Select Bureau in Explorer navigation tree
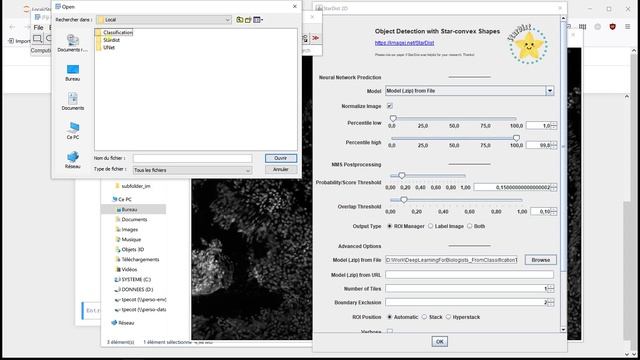The image size is (640, 360). pyautogui.click(x=129, y=209)
